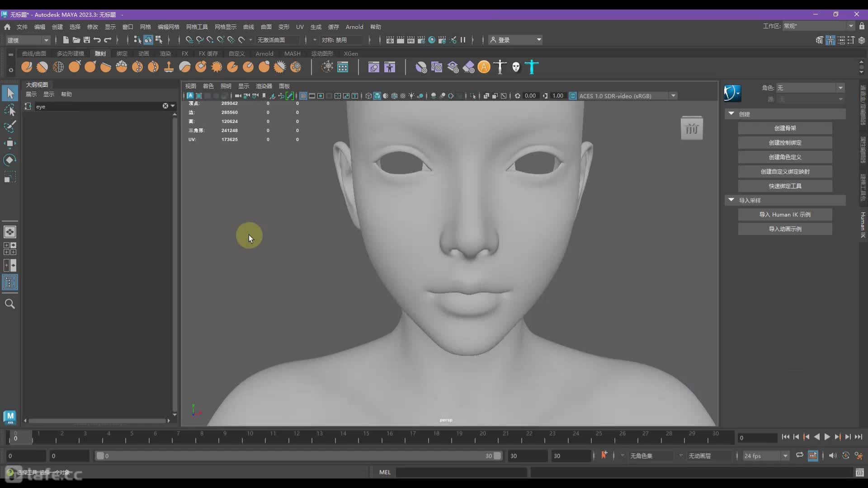Open the 角色 character dropdown

click(810, 88)
